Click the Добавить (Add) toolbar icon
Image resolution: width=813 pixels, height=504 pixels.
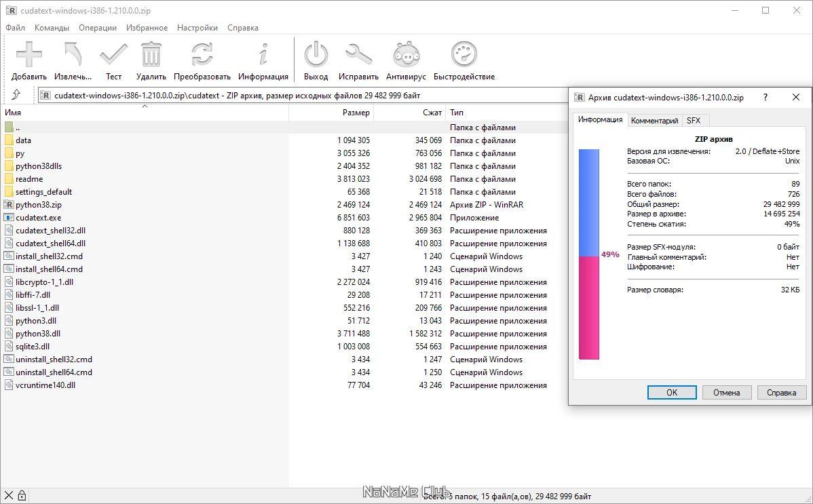pos(29,54)
